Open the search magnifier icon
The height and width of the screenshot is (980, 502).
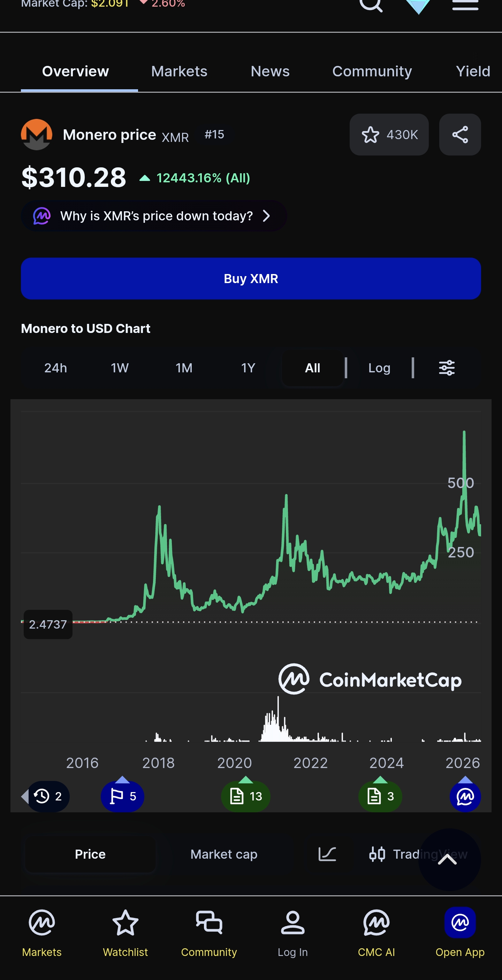click(x=371, y=5)
